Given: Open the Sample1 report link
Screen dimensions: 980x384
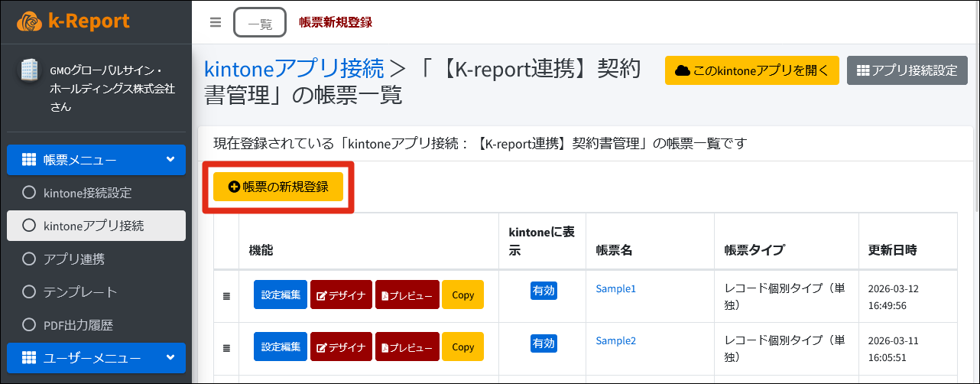Looking at the screenshot, I should click(615, 288).
